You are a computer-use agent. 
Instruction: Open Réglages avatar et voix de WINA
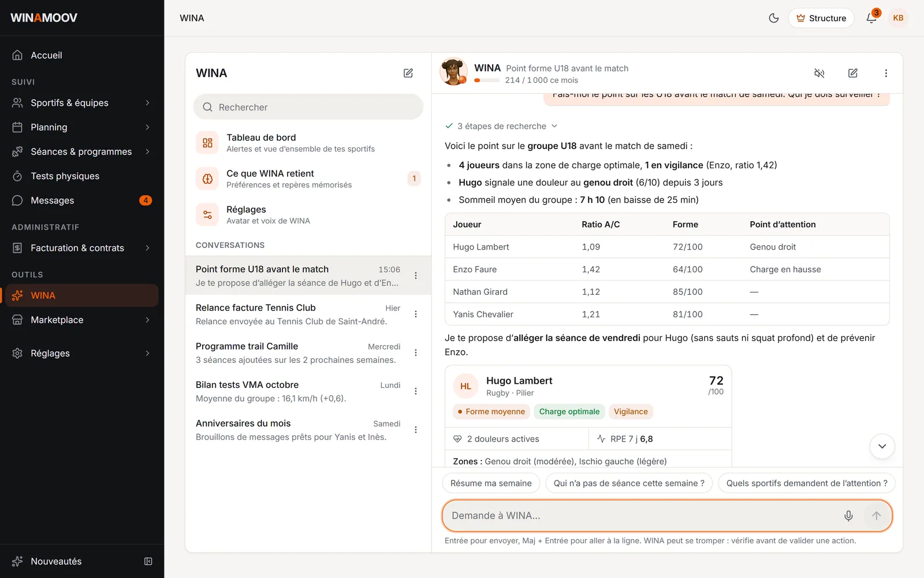click(308, 214)
